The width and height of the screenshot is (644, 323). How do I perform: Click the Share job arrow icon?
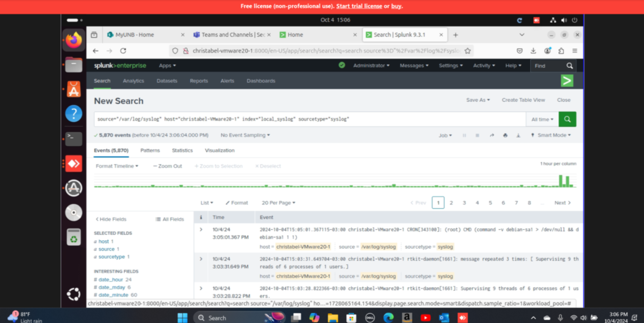tap(491, 135)
